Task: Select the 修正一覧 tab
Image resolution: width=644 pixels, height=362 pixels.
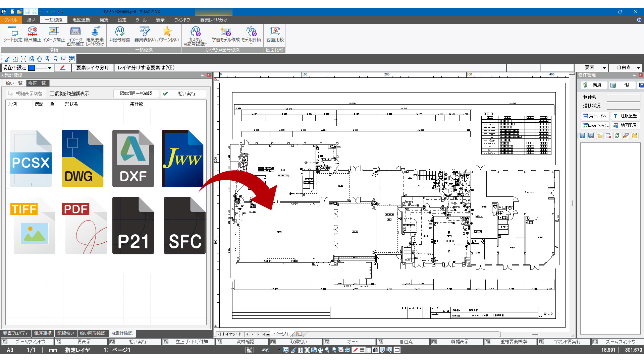Action: [37, 83]
